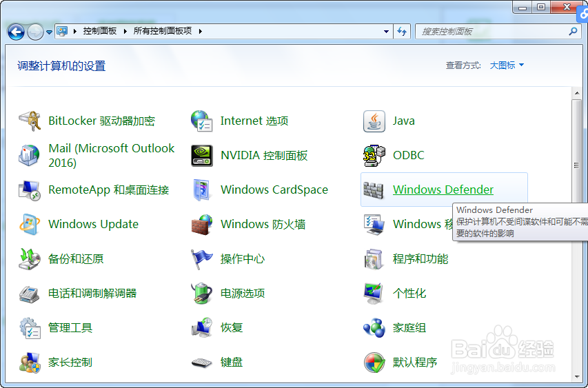Open the 个性化 monitor icon
The image size is (588, 388).
click(x=374, y=293)
